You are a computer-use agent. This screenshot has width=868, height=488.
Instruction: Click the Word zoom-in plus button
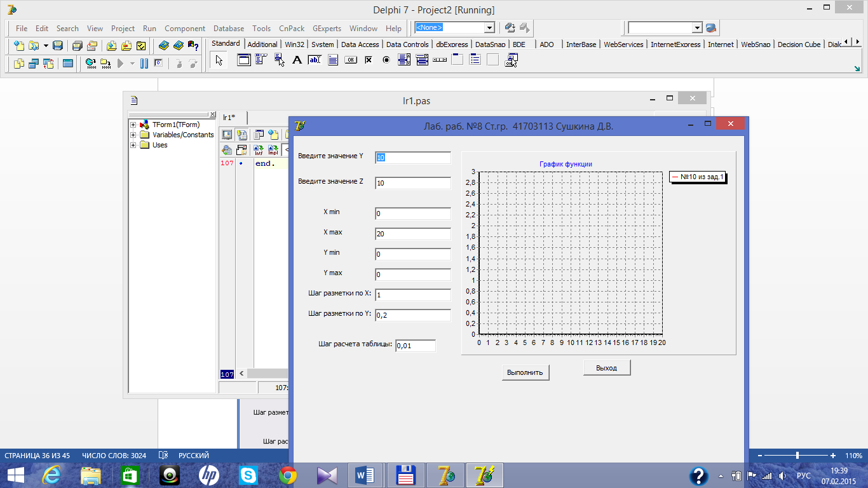[833, 456]
